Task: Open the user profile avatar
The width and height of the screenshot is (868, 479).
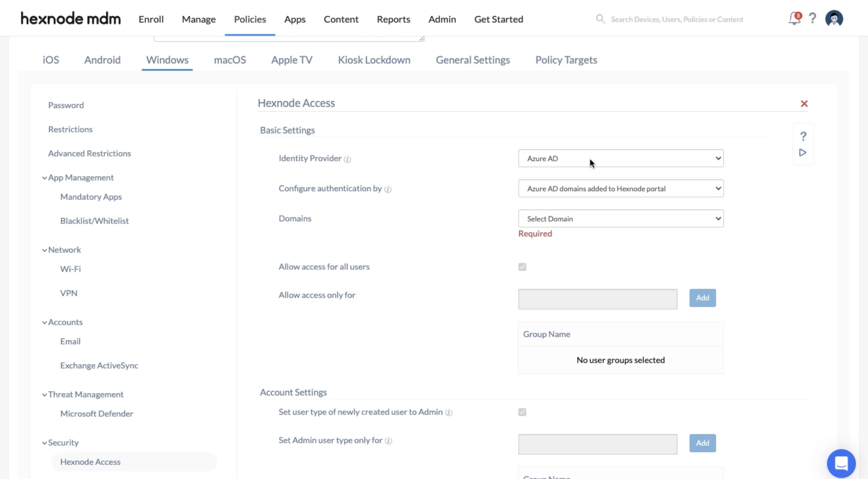Action: coord(834,18)
